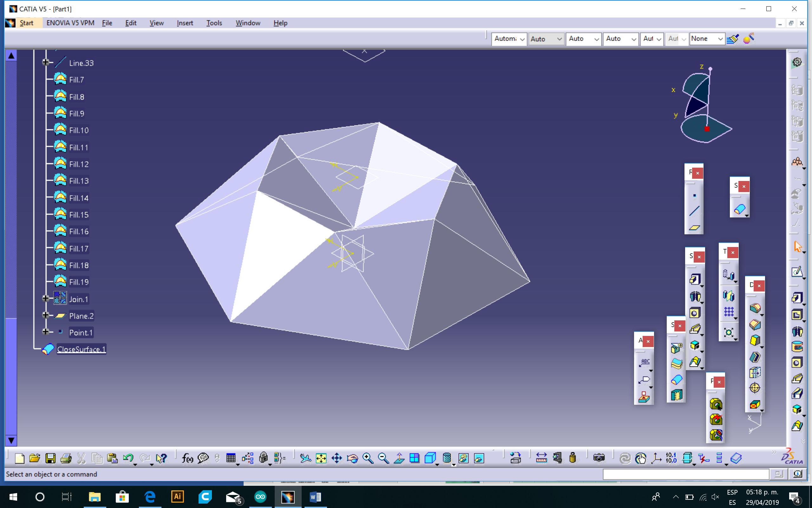
Task: Select Fill.12 in the specification tree
Action: (x=79, y=164)
